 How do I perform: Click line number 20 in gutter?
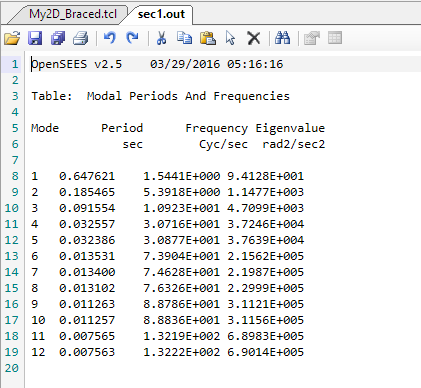pos(12,368)
